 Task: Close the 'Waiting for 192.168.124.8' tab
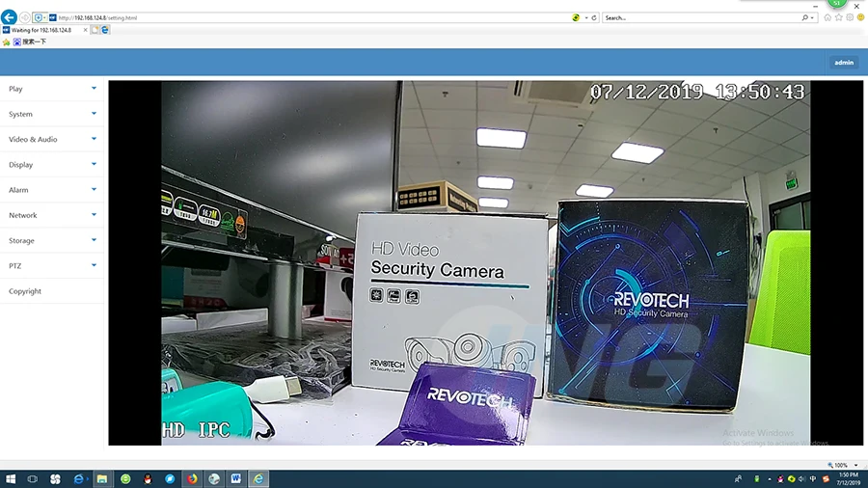[x=85, y=30]
